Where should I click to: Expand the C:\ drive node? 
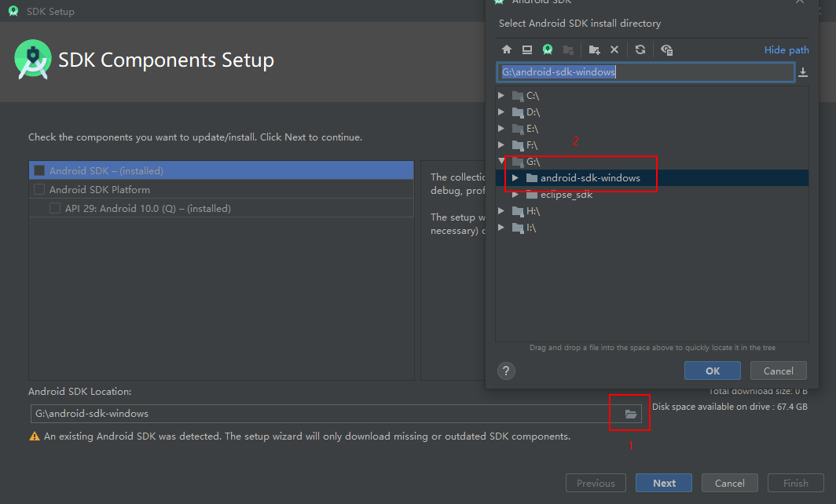pyautogui.click(x=501, y=95)
